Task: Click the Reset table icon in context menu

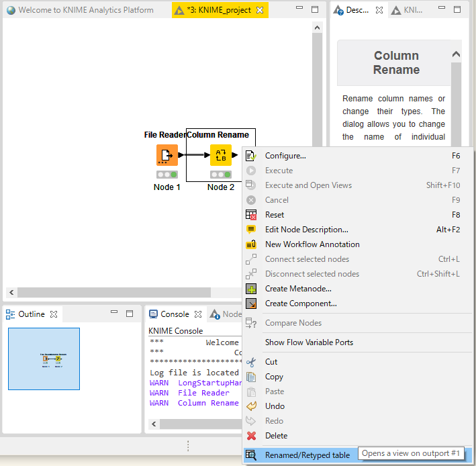Action: click(250, 215)
